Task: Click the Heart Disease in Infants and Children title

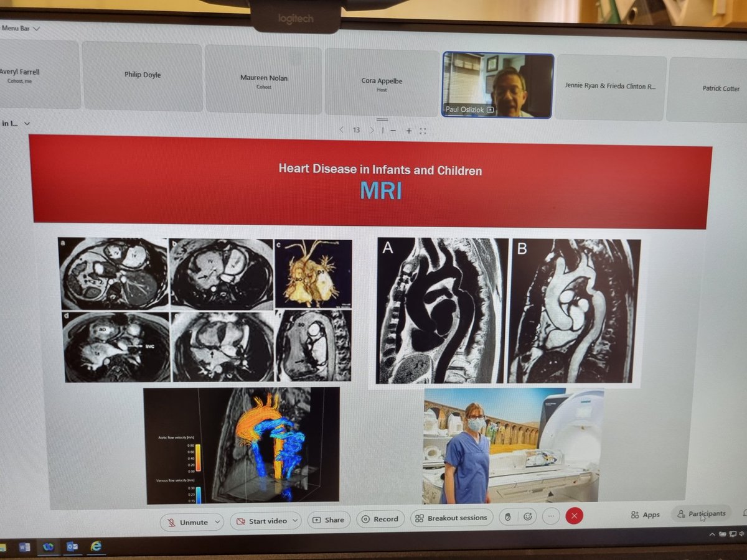Action: pos(380,169)
